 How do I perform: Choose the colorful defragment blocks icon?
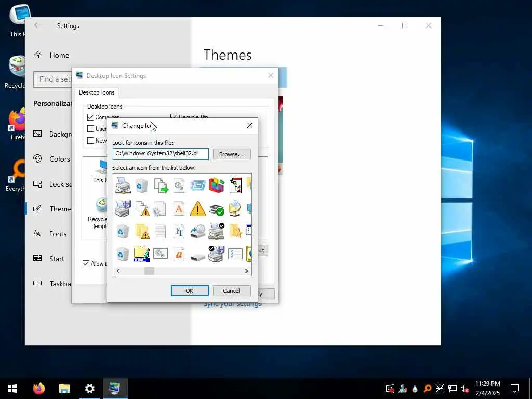[217, 185]
